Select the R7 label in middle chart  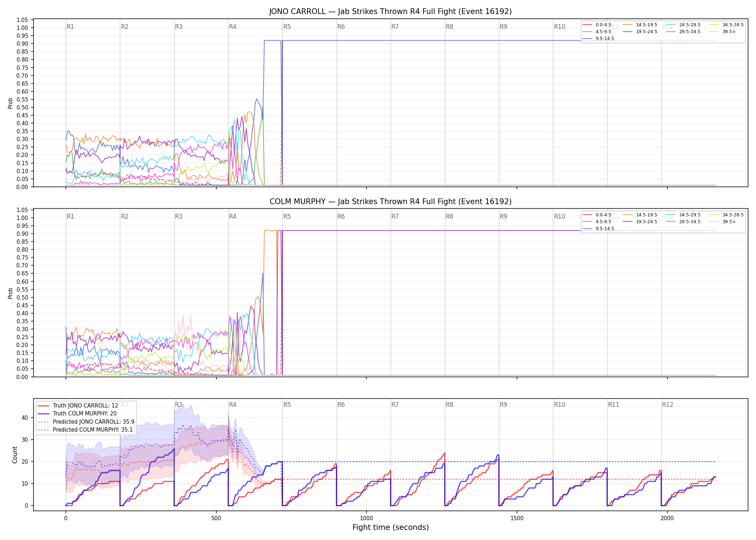(x=395, y=216)
